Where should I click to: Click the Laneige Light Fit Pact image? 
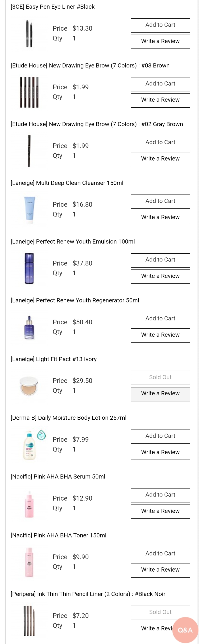click(29, 386)
